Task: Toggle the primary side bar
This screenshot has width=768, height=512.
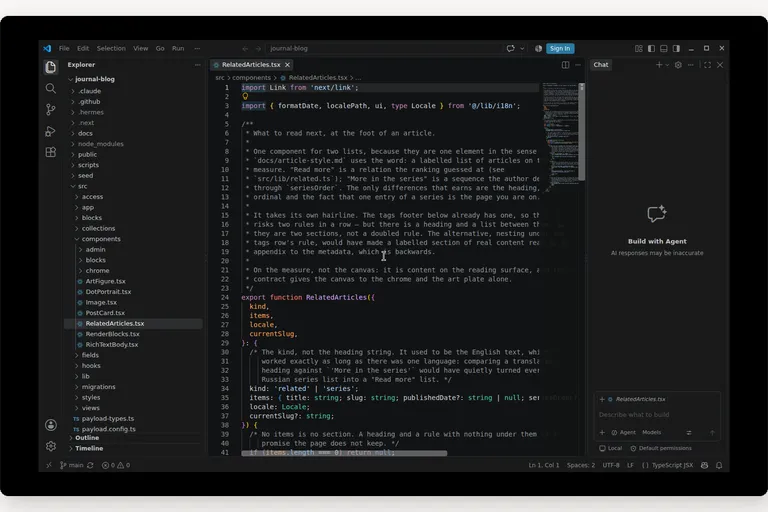Action: point(651,49)
